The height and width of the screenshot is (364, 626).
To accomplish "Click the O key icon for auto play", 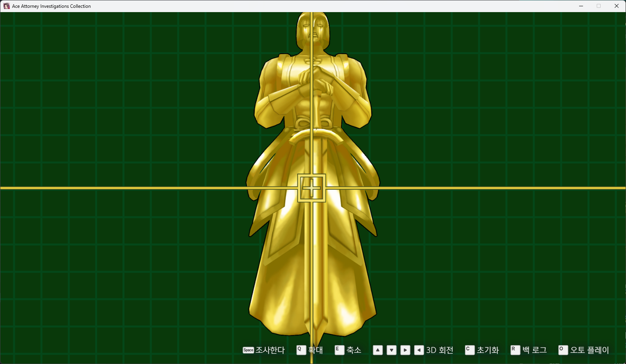I will point(563,350).
